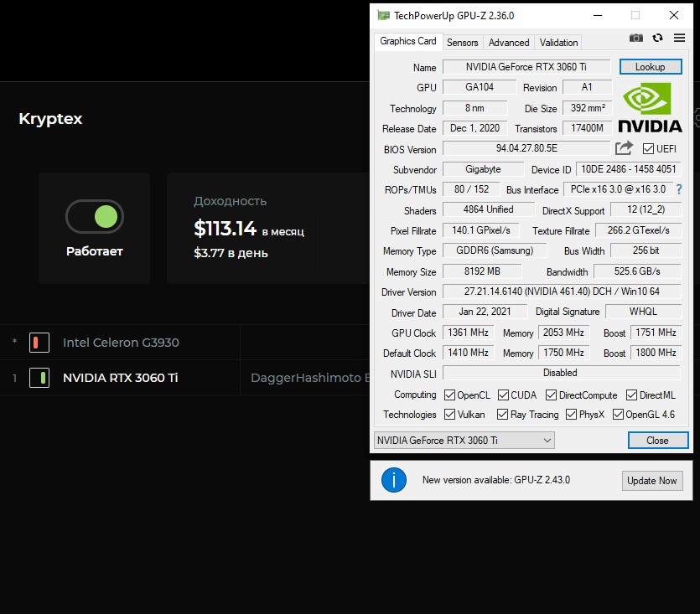Click the WHQL digital signature value
Image resolution: width=700 pixels, height=614 pixels.
point(643,312)
